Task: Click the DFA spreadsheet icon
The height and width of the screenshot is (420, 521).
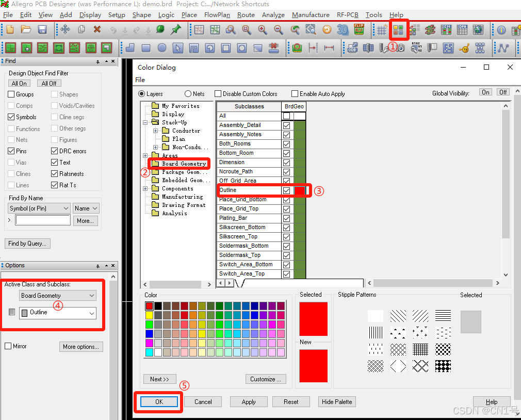Action: pyautogui.click(x=462, y=30)
